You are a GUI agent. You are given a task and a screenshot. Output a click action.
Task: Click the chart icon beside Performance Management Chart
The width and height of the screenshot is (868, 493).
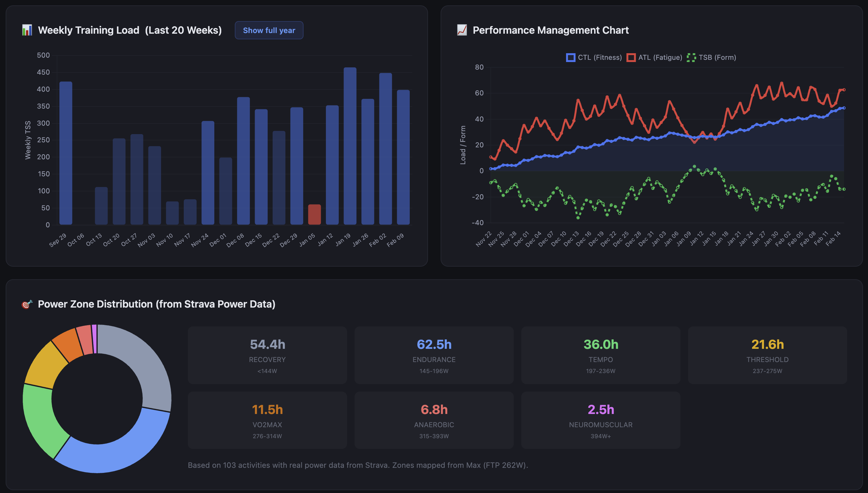pyautogui.click(x=461, y=30)
